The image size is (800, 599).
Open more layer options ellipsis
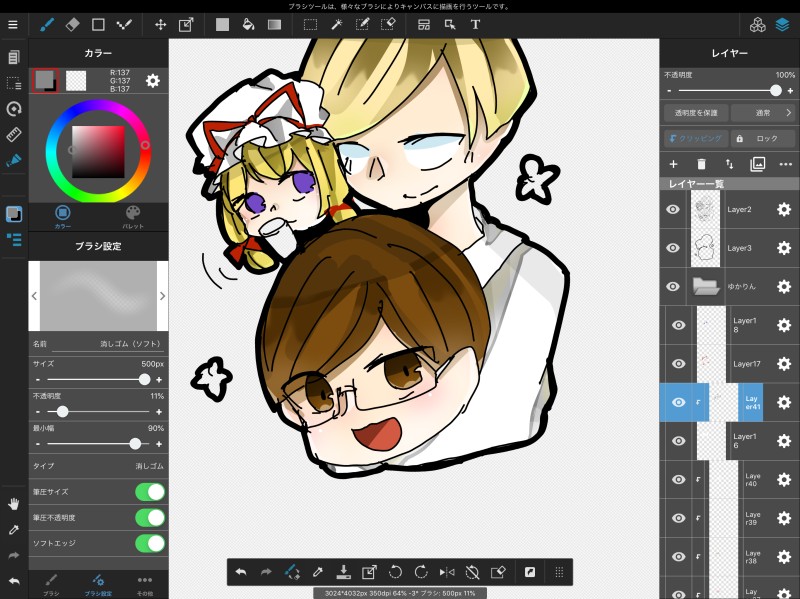[786, 164]
